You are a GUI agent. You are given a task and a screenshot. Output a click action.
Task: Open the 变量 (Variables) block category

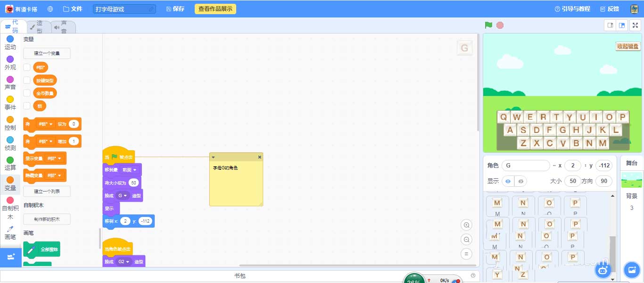pos(10,184)
